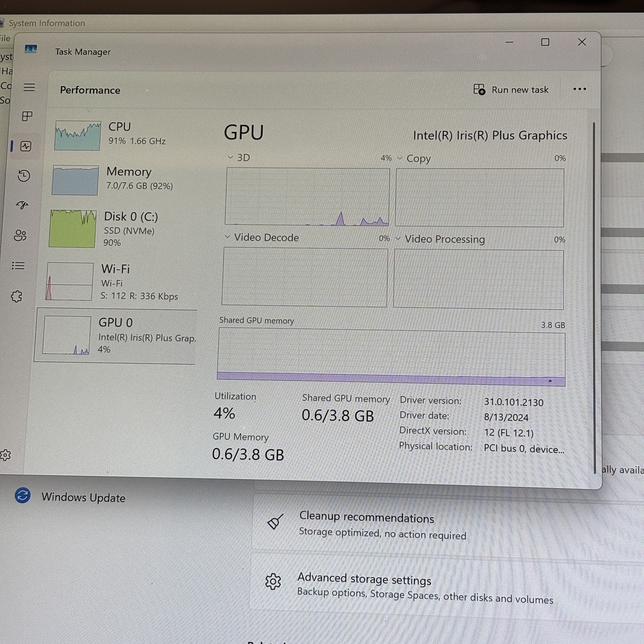
Task: Click the 3.8 GB shared memory graph label
Action: [553, 325]
